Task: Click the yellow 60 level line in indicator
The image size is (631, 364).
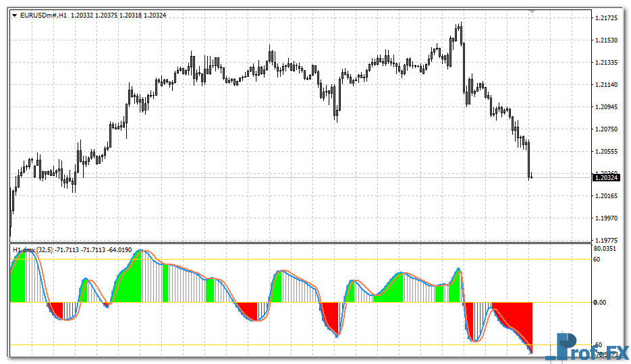Action: pyautogui.click(x=337, y=259)
